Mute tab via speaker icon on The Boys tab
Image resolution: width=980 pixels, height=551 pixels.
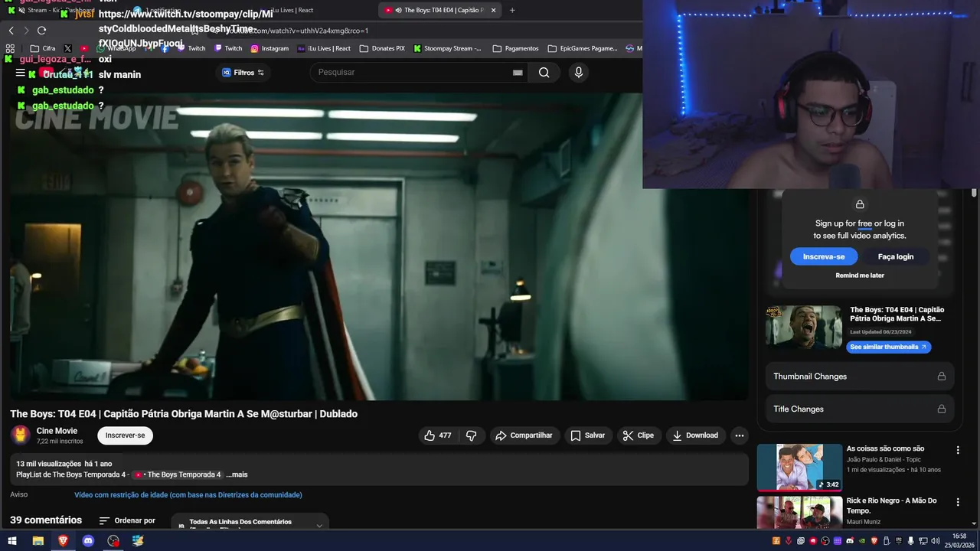[x=398, y=10]
